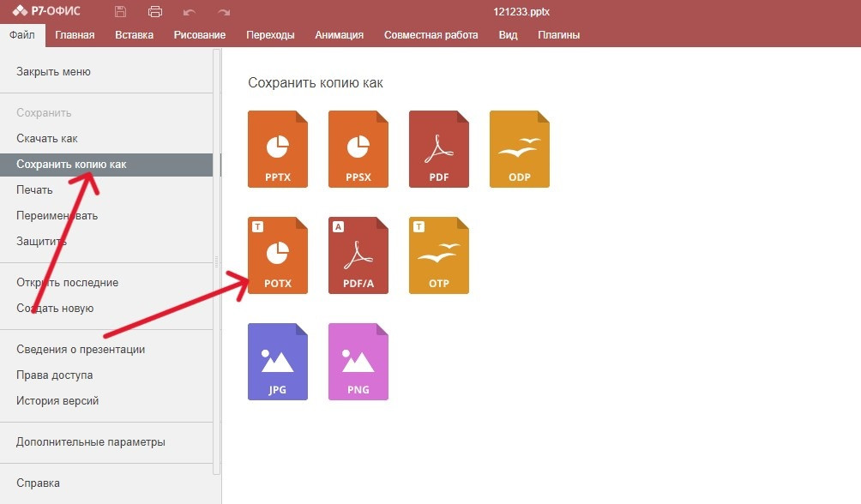Open Скачать как menu entry
Image resolution: width=861 pixels, height=504 pixels.
click(47, 139)
